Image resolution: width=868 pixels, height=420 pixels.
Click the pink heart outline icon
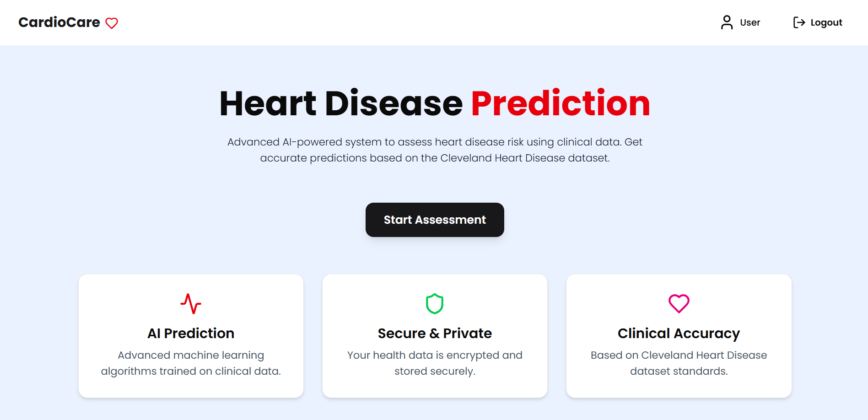(x=679, y=302)
